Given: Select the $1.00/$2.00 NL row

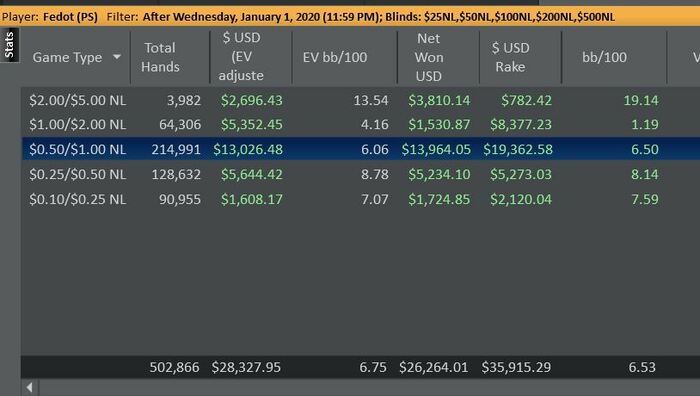Looking at the screenshot, I should 361,124.
